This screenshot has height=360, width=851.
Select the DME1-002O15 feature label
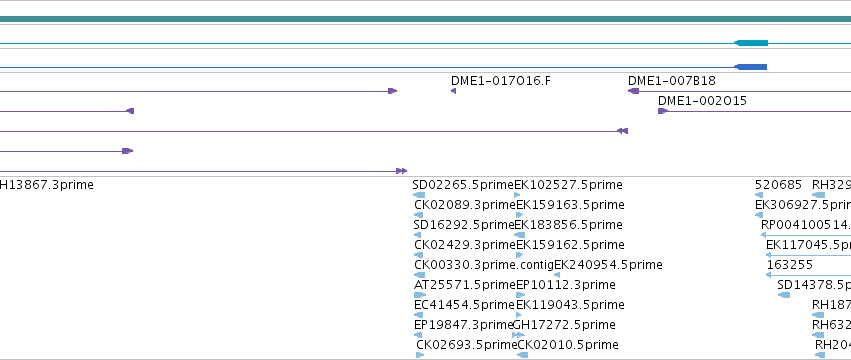tap(702, 101)
